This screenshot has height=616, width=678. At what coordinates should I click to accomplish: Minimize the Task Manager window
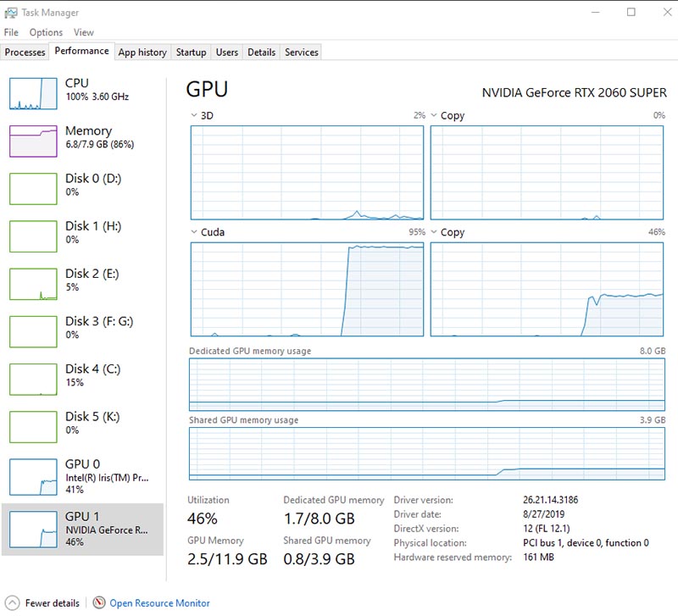[596, 12]
